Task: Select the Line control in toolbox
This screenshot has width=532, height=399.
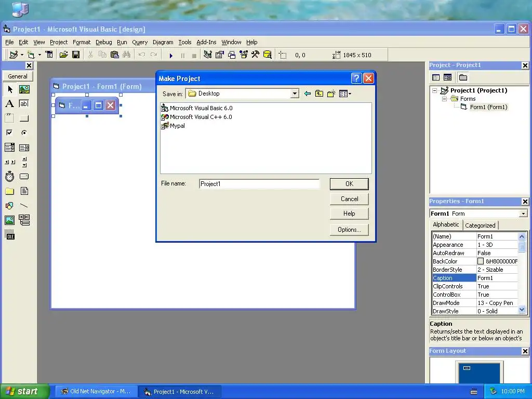Action: 24,206
